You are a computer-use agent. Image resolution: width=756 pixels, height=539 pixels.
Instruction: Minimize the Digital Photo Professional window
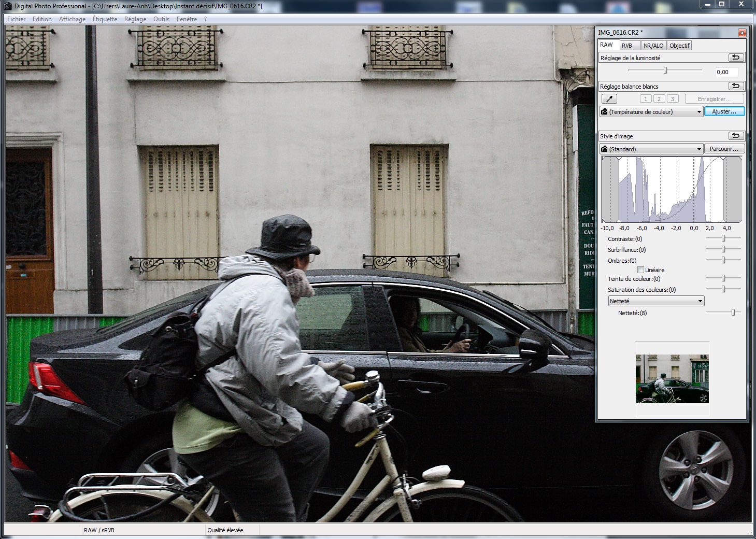708,4
